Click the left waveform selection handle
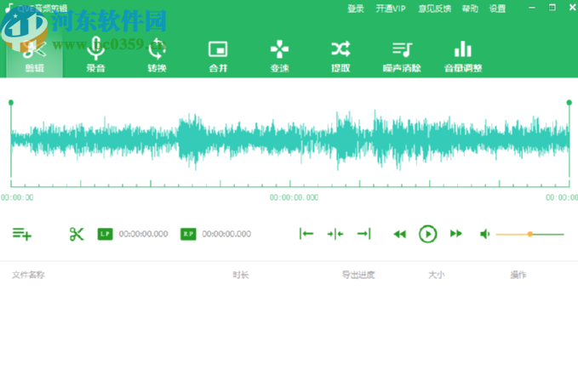This screenshot has height=392, width=578. tap(11, 102)
